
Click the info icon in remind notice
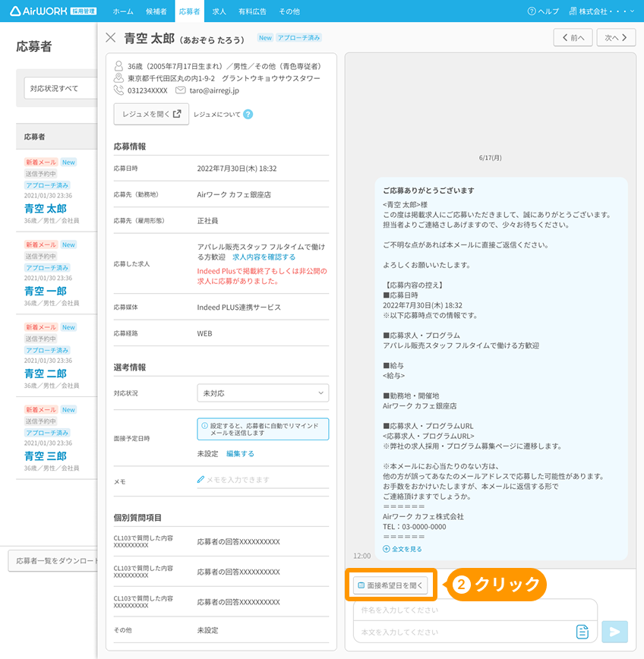pos(204,426)
